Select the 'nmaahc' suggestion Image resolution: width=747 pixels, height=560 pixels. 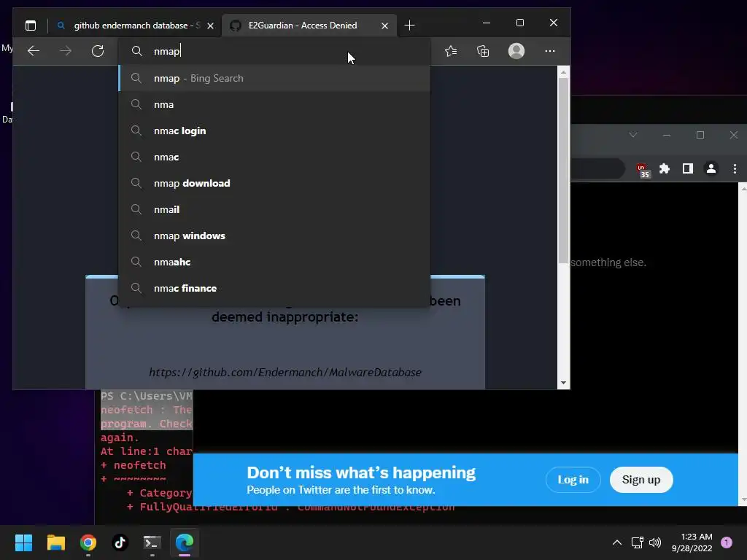tap(274, 262)
